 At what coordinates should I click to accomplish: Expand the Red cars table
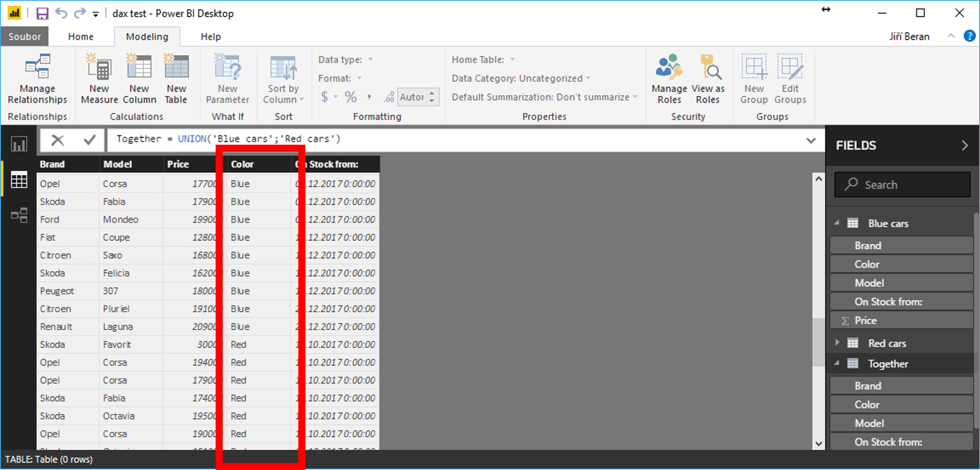click(x=837, y=343)
